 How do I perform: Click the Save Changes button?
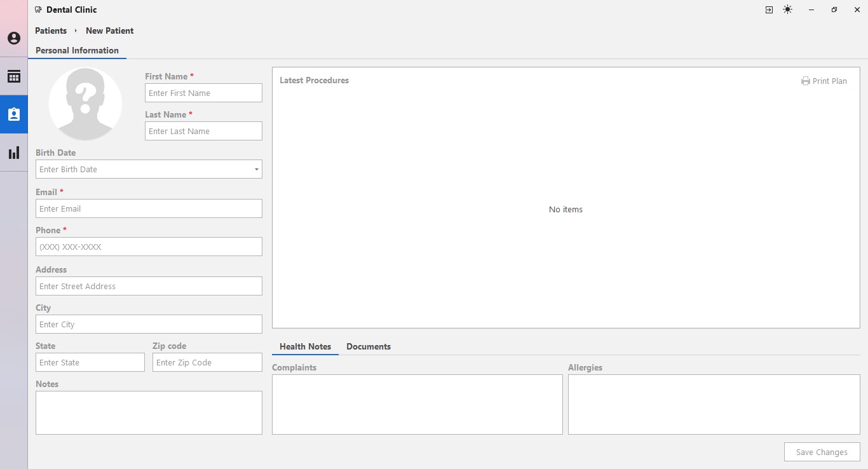(x=822, y=452)
